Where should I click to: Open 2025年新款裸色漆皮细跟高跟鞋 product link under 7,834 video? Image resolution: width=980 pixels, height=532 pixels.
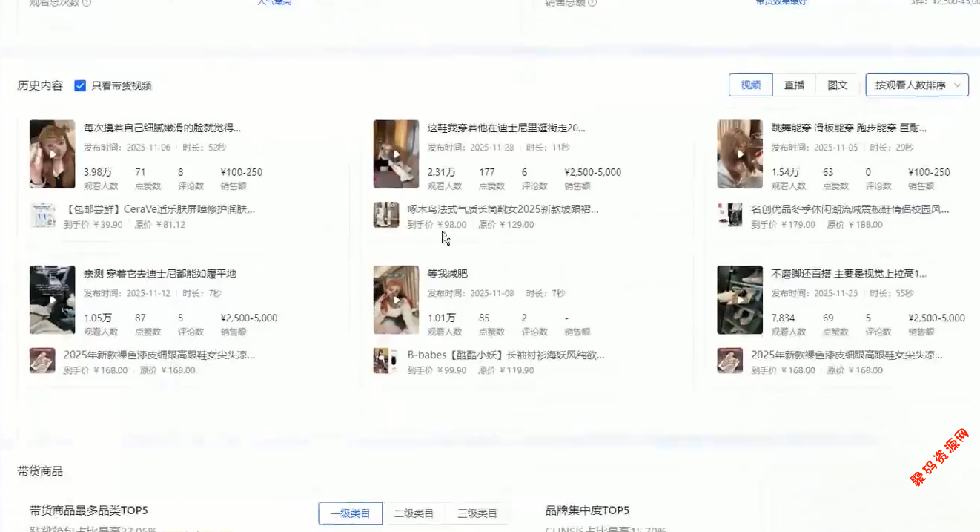click(x=847, y=355)
